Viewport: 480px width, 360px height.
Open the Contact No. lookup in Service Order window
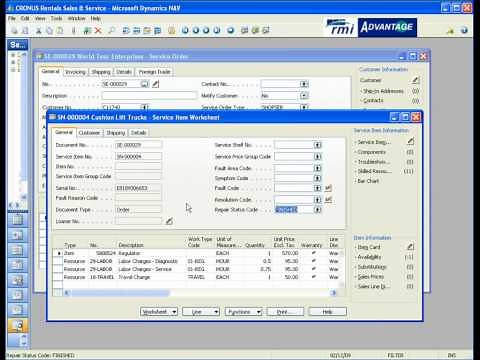click(304, 84)
